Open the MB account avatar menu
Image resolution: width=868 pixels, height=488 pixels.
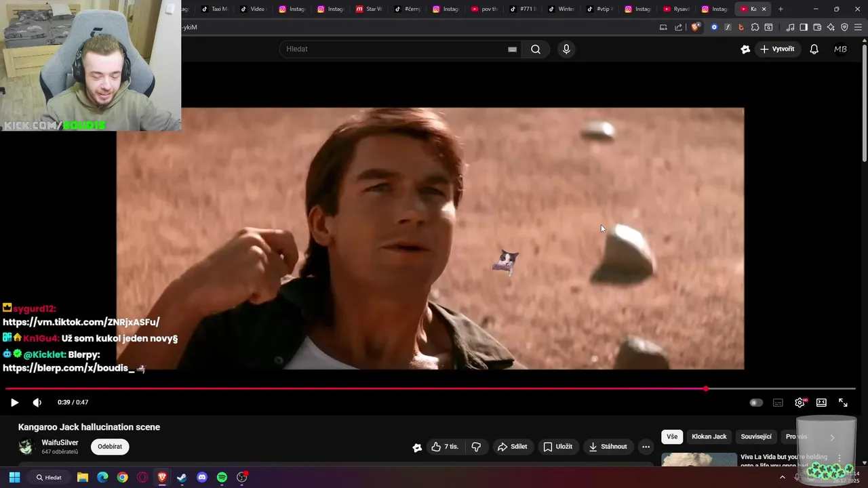pyautogui.click(x=840, y=49)
